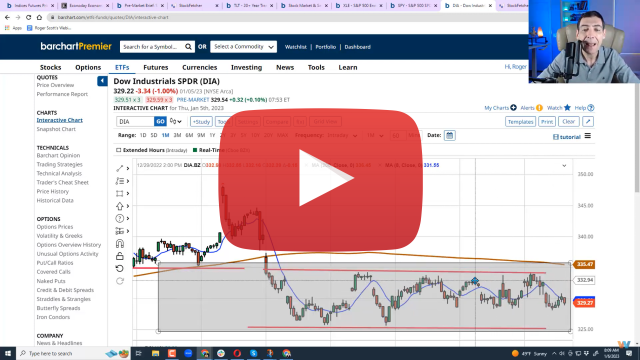Reload the page with browser refresh icon
Image resolution: width=640 pixels, height=360 pixels.
click(28, 17)
